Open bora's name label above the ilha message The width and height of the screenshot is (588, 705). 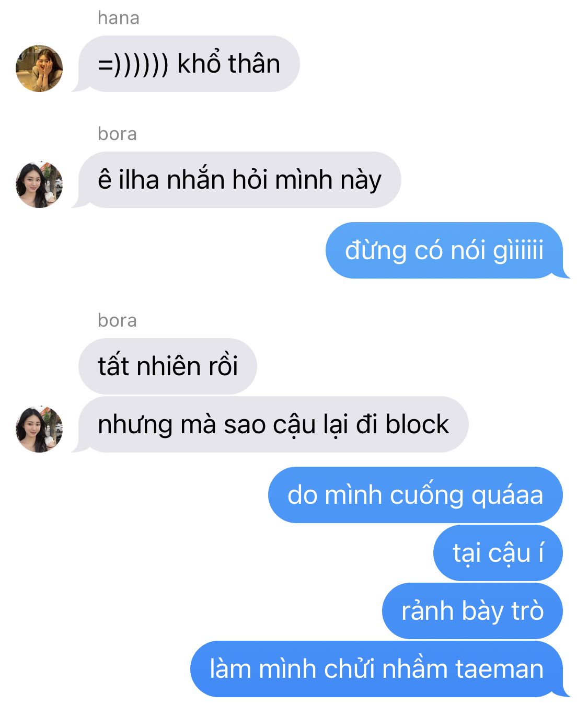117,134
